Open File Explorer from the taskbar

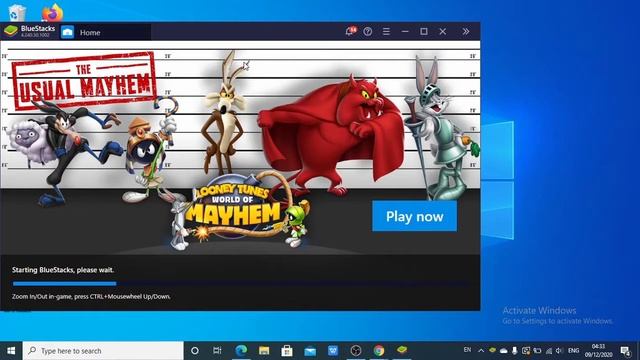tap(264, 351)
